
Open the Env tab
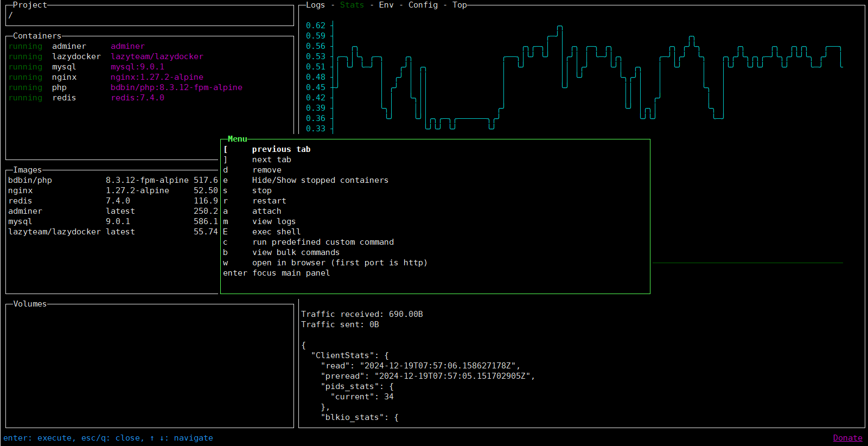pos(386,5)
